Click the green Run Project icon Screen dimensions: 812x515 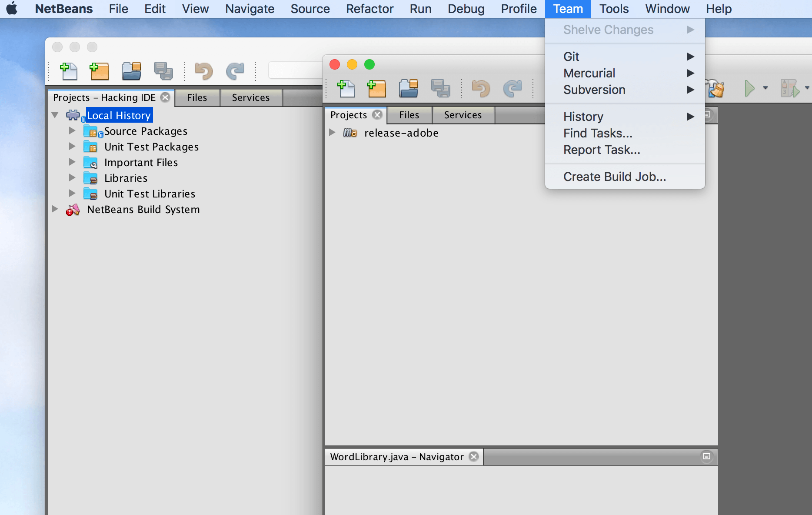[749, 89]
